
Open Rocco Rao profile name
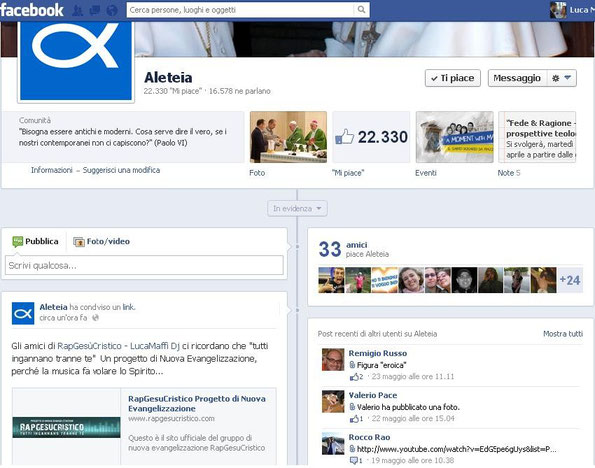[x=369, y=437]
